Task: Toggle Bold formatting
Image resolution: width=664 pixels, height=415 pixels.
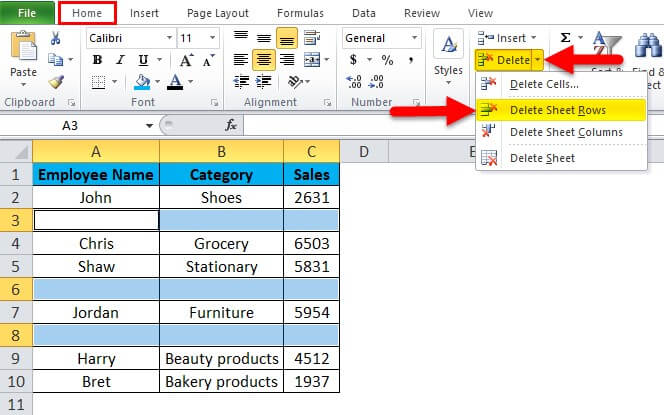Action: 97,60
